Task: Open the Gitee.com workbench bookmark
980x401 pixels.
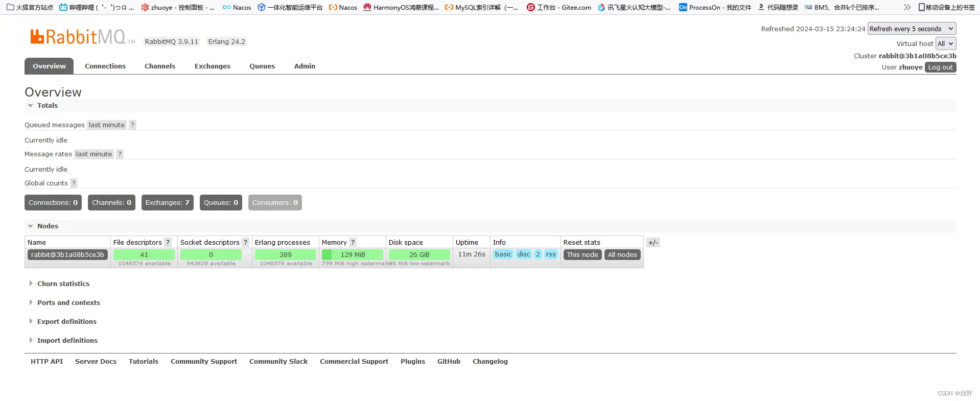Action: click(x=559, y=7)
